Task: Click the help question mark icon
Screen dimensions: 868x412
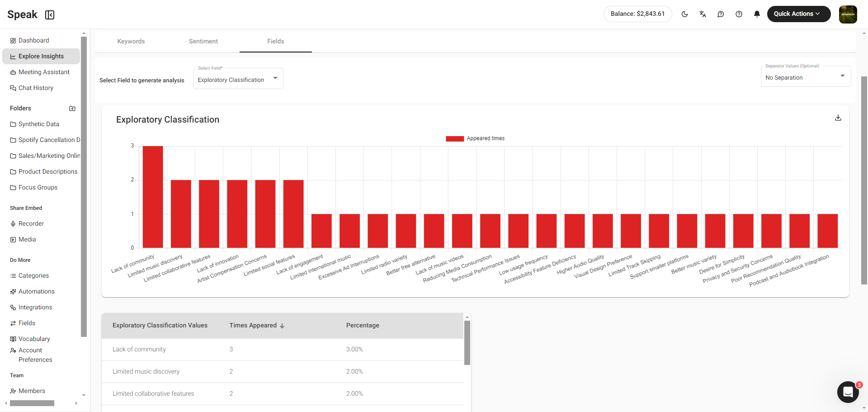Action: [x=739, y=14]
